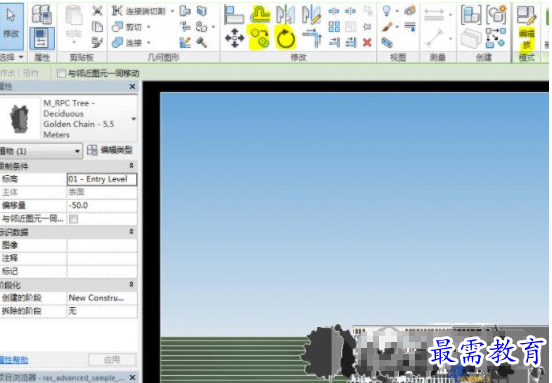Click the Demolish hammer icon

(x=202, y=43)
